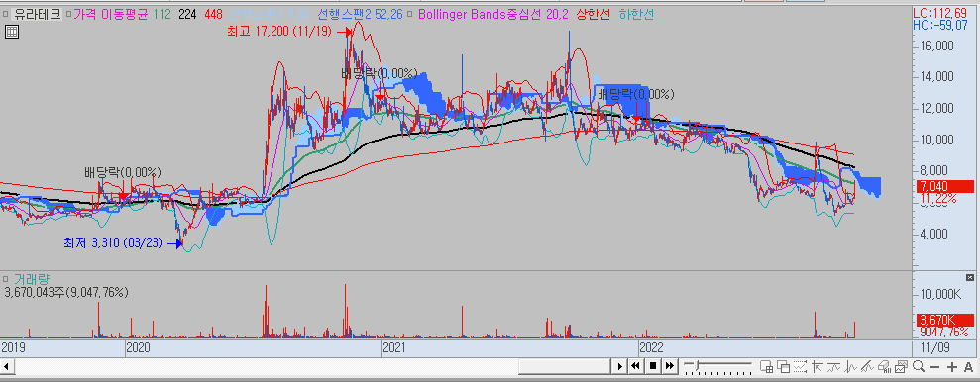Toggle the 유라테크 series checkbox
The image size is (980, 382).
(x=5, y=13)
